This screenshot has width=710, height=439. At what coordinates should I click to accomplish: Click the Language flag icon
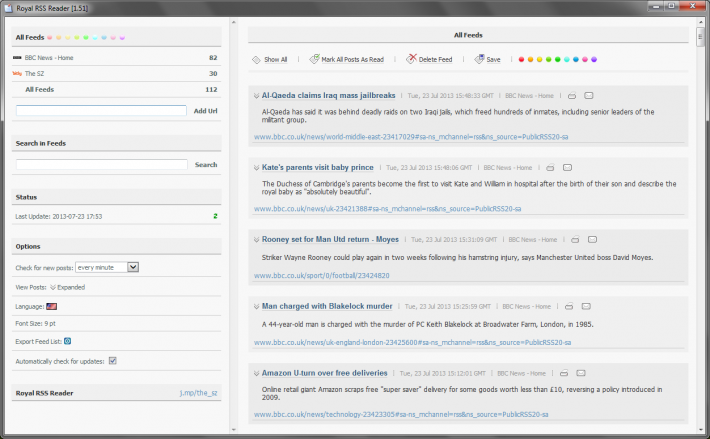[x=52, y=306]
